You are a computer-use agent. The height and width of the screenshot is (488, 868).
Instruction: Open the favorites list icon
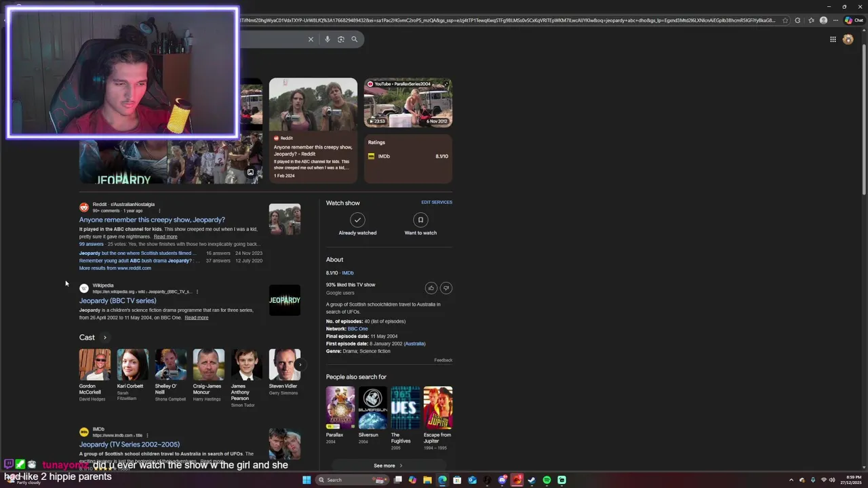(810, 20)
